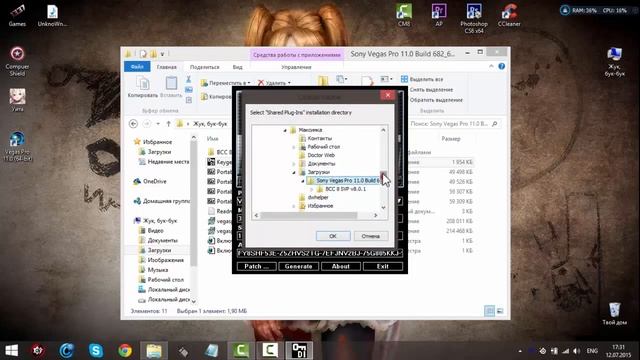Open Recycle Bin Твой дом icon
640x360 pixels.
614,313
